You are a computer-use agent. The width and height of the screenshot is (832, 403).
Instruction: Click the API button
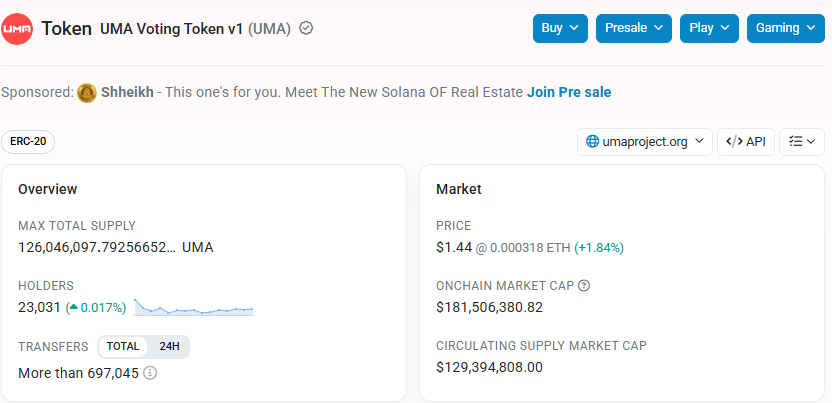point(746,142)
